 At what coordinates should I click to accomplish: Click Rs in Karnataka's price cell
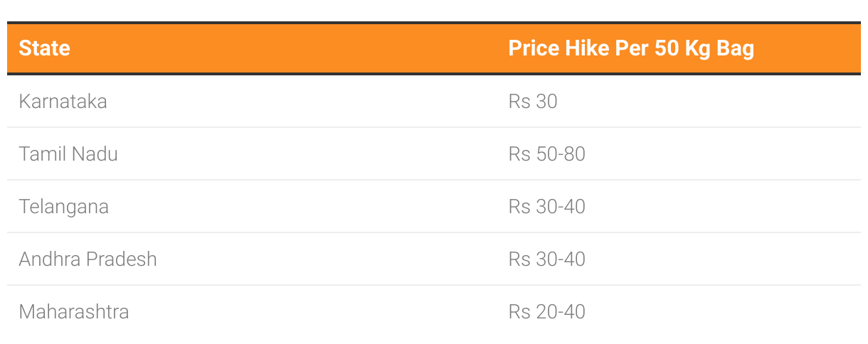(x=519, y=101)
